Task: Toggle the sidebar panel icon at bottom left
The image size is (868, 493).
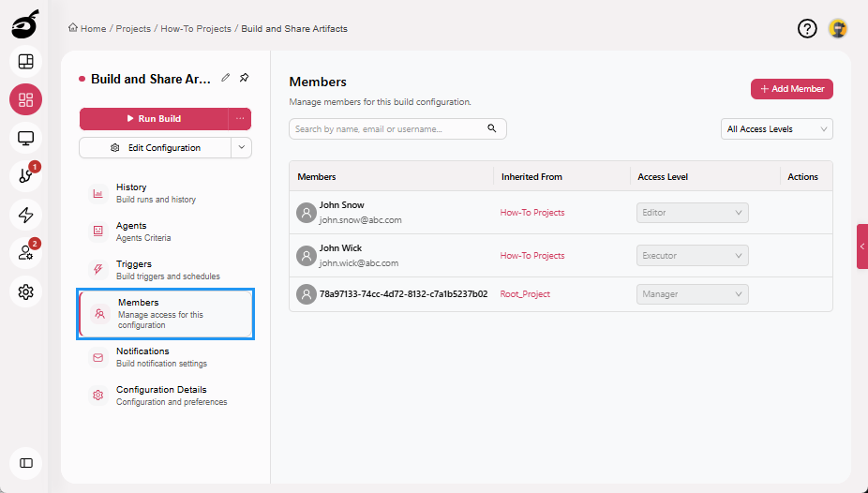Action: click(x=26, y=463)
